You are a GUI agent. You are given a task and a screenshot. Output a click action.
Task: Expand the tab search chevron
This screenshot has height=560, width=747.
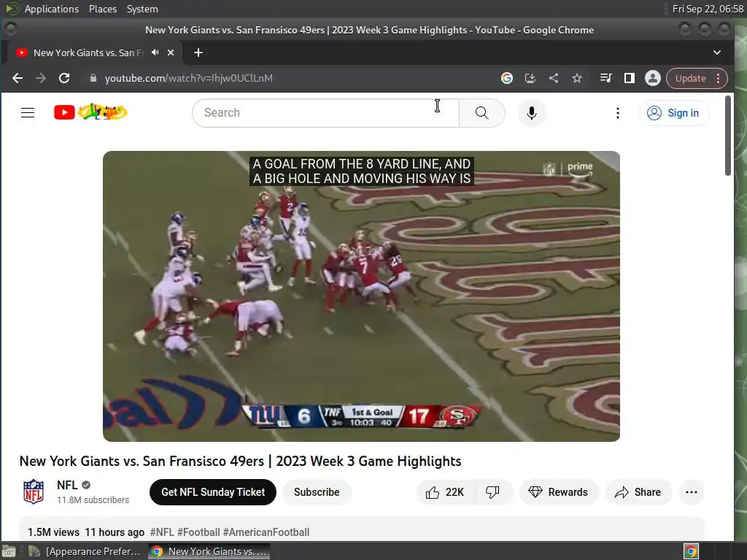click(717, 52)
